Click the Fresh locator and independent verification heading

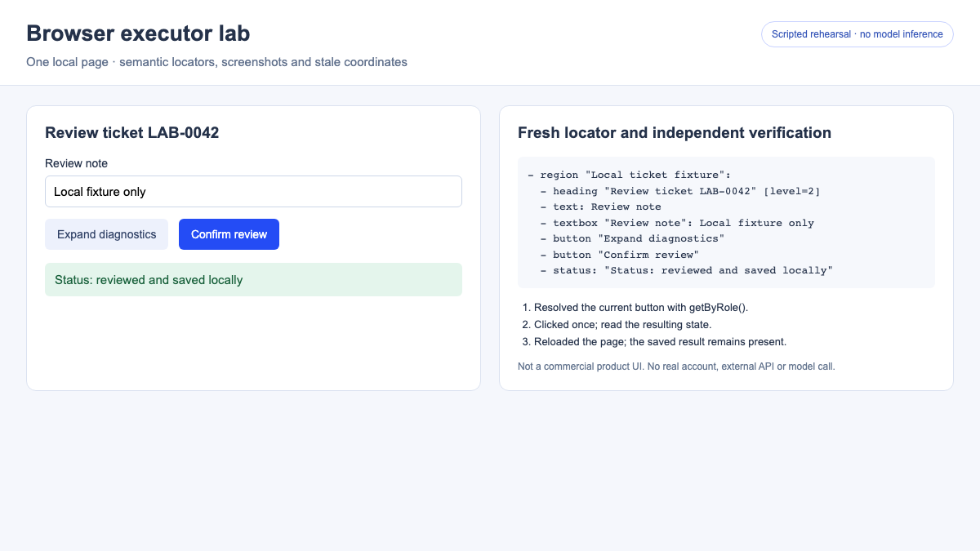coord(675,132)
